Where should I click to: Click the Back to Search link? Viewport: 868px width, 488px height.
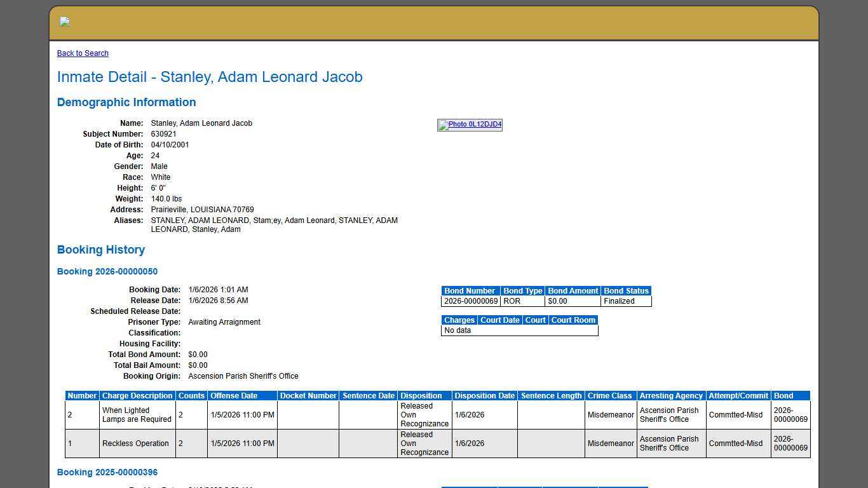pos(83,53)
